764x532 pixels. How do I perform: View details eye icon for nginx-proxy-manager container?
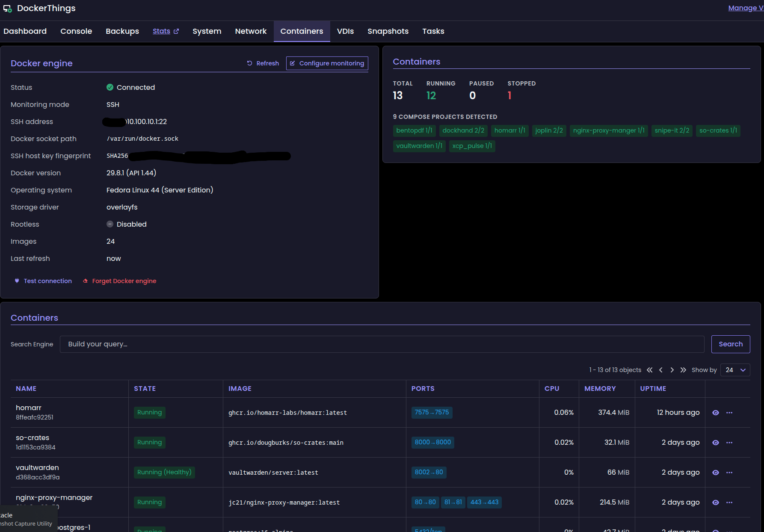[x=715, y=502]
